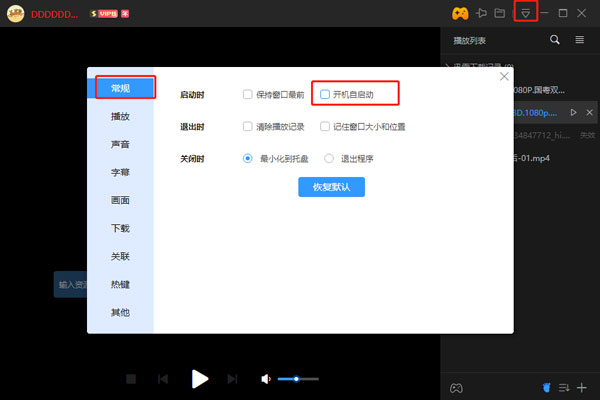The image size is (600, 400).
Task: Click the large play button
Action: 199,379
